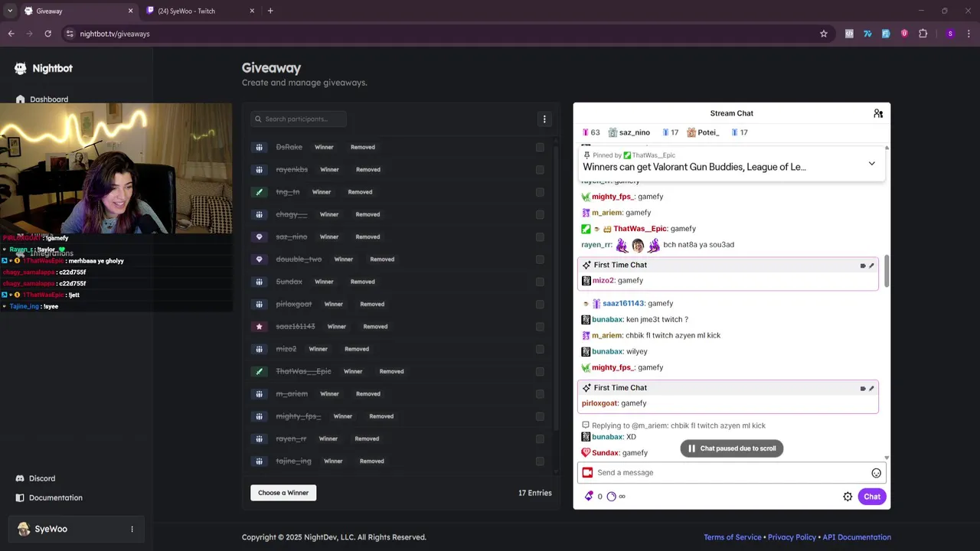Click saz_nino in the gift leaderboard

(x=634, y=132)
